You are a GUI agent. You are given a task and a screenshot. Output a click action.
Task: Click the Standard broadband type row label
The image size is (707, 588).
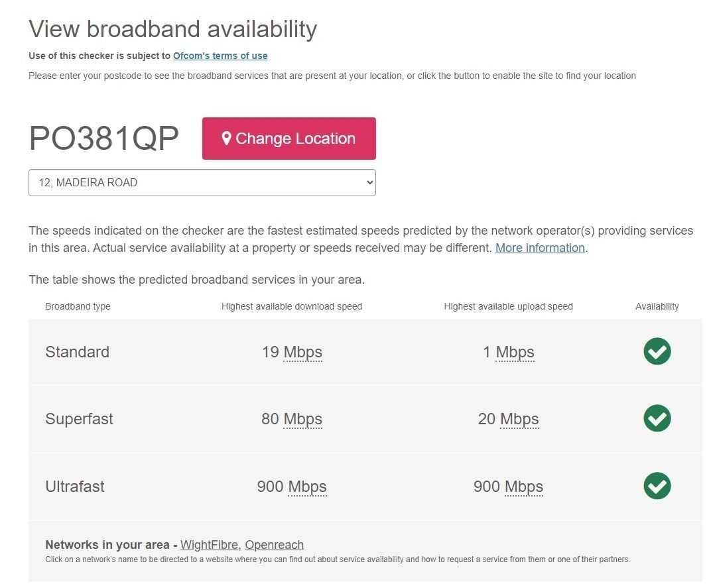(x=77, y=352)
